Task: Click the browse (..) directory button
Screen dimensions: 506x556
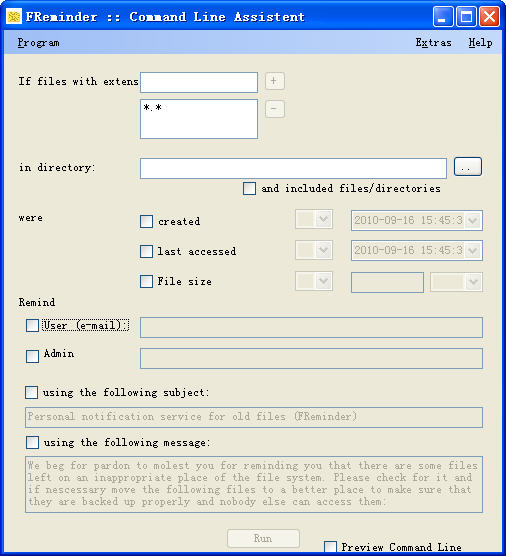Action: click(x=468, y=167)
